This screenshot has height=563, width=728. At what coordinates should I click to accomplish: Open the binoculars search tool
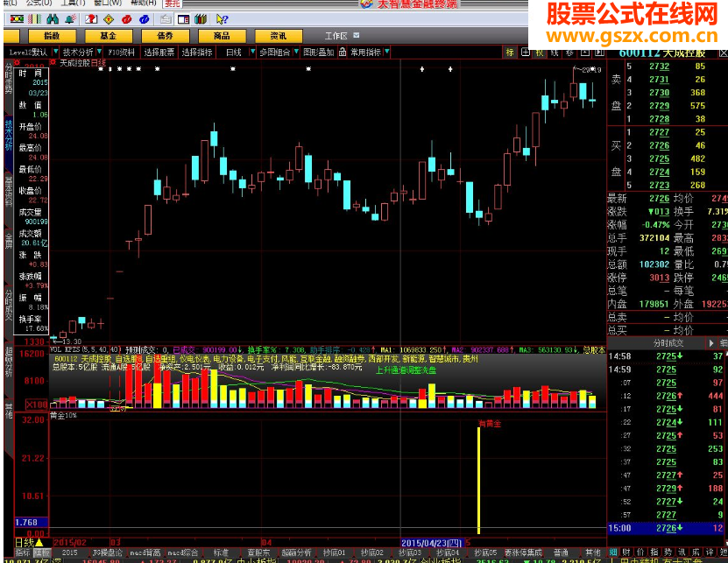pyautogui.click(x=53, y=19)
